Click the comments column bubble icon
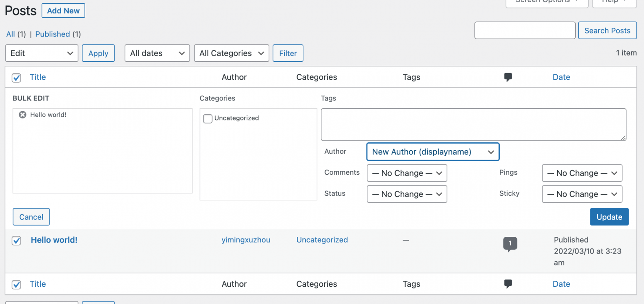This screenshot has height=304, width=644. (x=508, y=77)
